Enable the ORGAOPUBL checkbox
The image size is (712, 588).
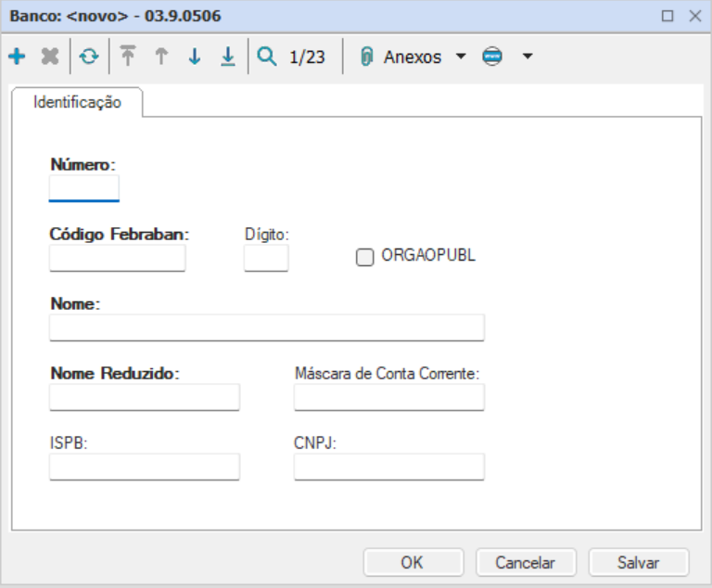pos(364,257)
